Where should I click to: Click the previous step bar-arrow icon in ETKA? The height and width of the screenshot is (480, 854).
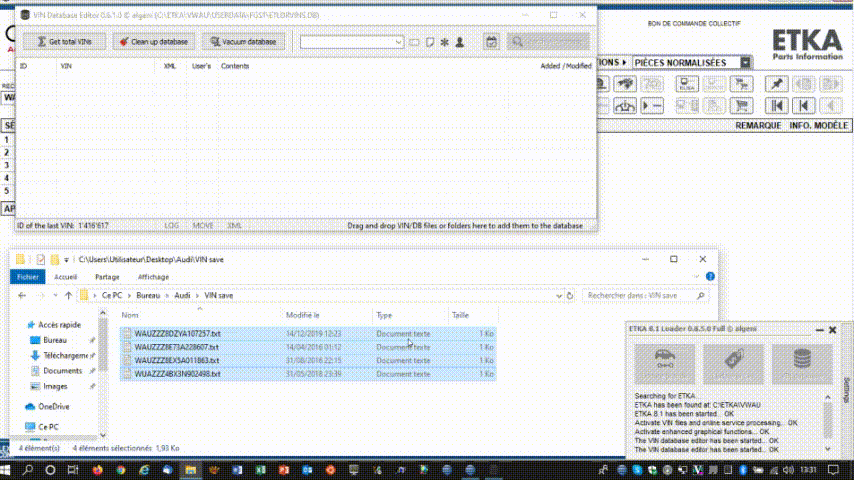point(803,105)
